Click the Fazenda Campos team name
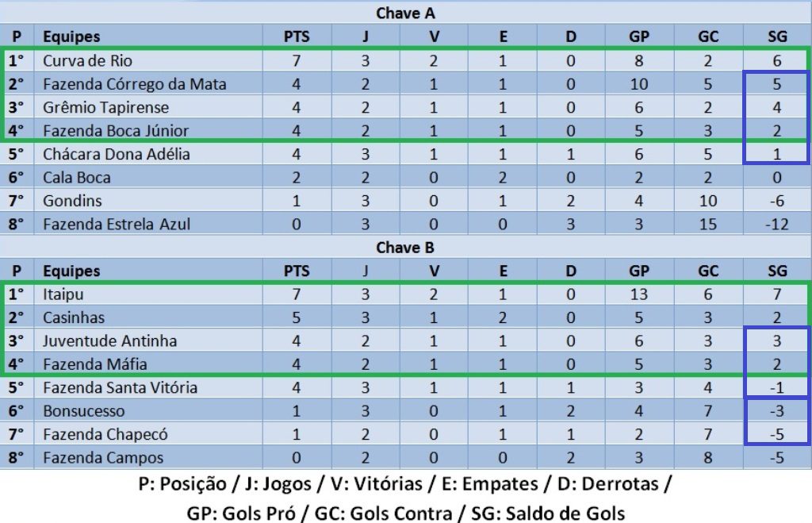 (103, 458)
